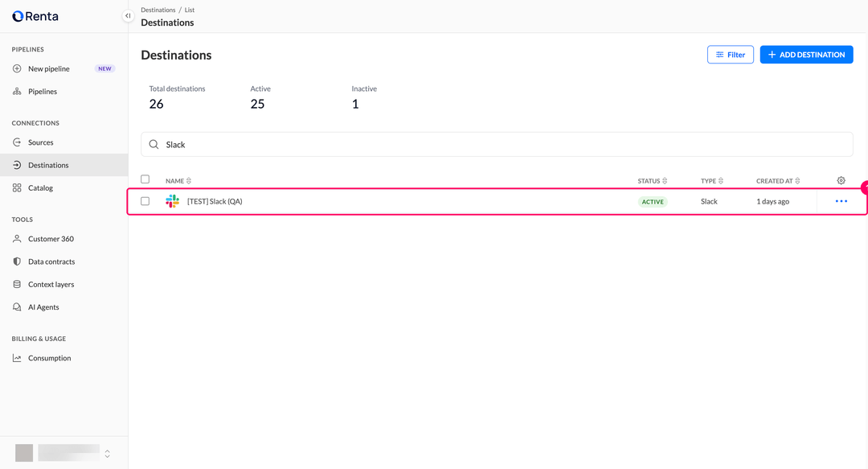The height and width of the screenshot is (469, 868).
Task: Click the List breadcrumb item
Action: (190, 10)
